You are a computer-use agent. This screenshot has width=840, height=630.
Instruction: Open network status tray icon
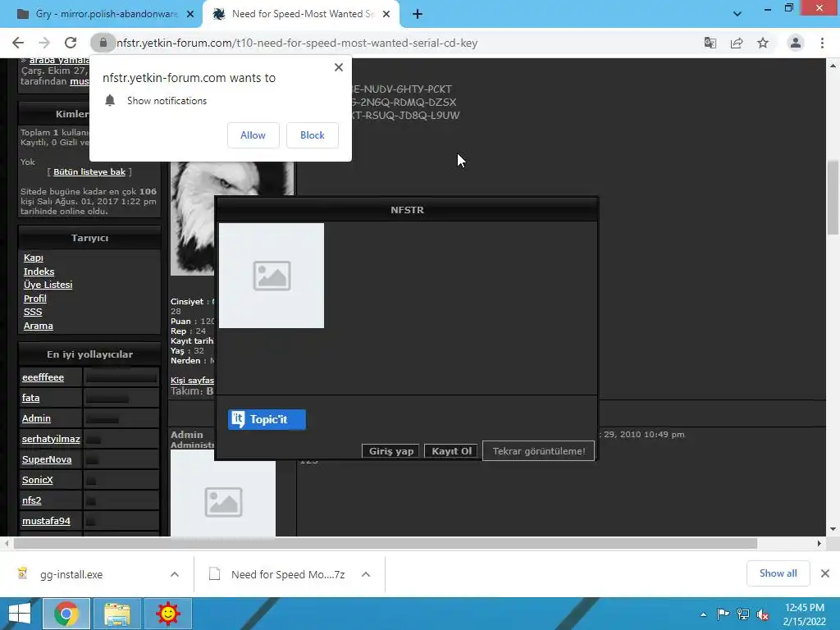click(x=743, y=614)
